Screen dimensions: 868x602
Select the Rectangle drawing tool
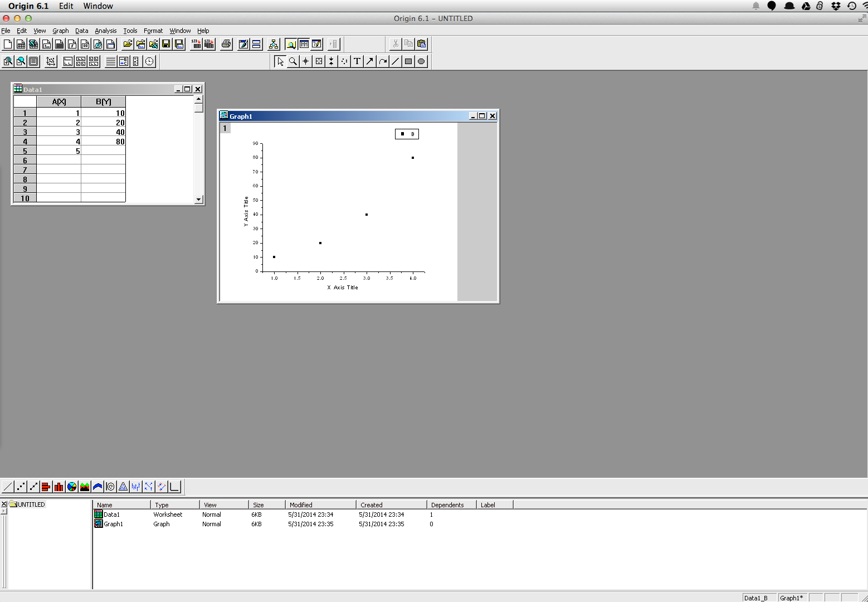coord(408,61)
